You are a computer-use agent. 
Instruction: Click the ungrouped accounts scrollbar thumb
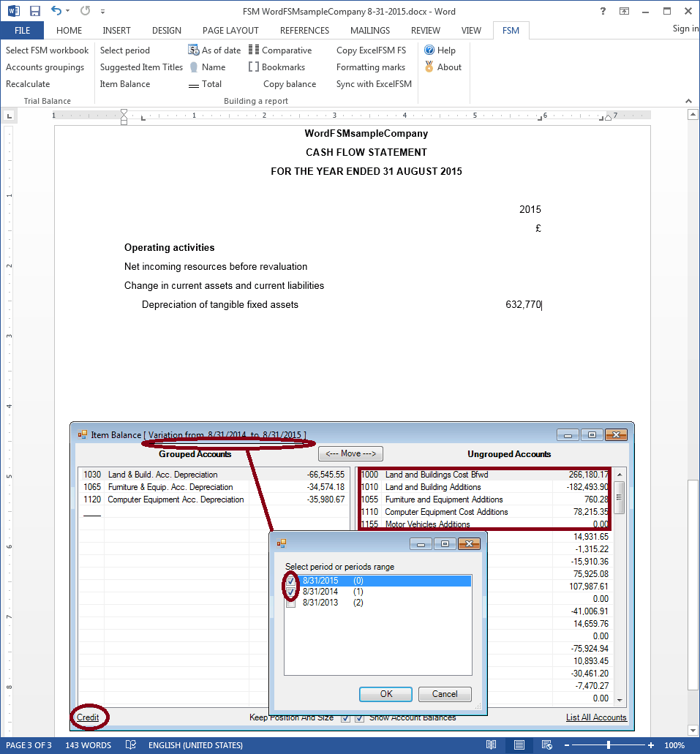620,497
